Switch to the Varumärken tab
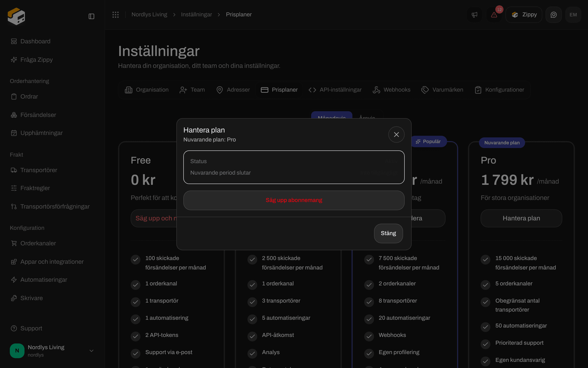This screenshot has width=588, height=368. point(442,90)
